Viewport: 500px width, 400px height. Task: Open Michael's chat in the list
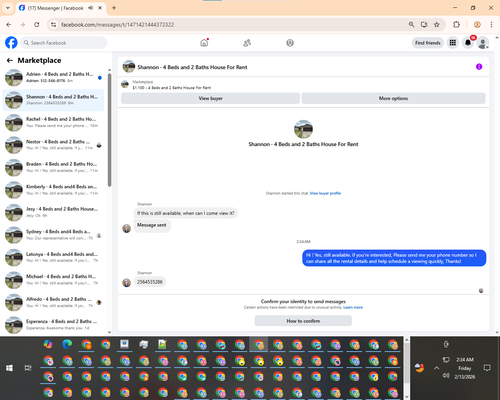53,280
